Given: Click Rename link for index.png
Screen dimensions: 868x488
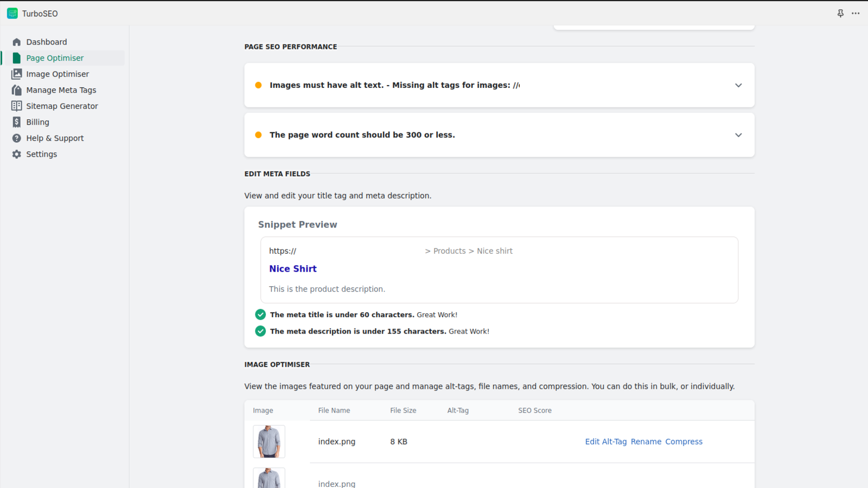Looking at the screenshot, I should click(646, 442).
